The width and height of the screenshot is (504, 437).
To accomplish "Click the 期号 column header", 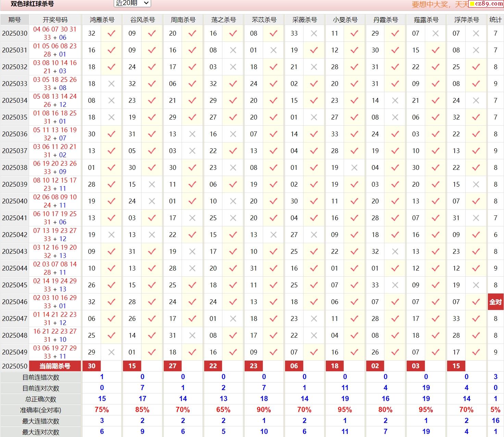I will click(15, 20).
